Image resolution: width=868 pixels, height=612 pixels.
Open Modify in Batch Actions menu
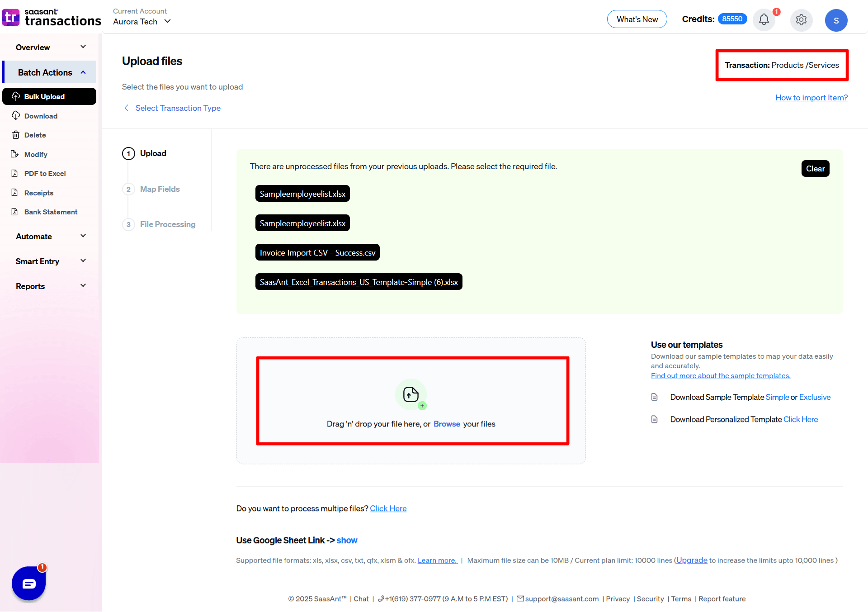36,154
